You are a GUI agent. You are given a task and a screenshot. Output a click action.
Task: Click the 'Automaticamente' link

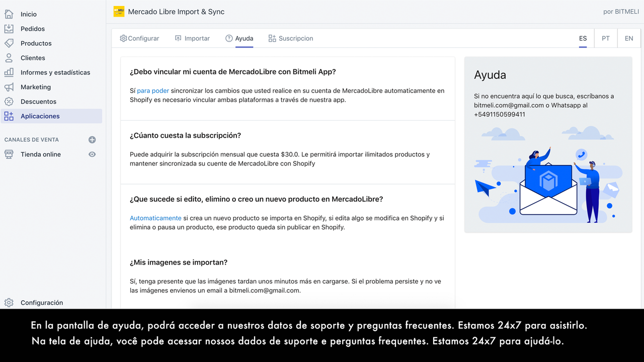155,218
